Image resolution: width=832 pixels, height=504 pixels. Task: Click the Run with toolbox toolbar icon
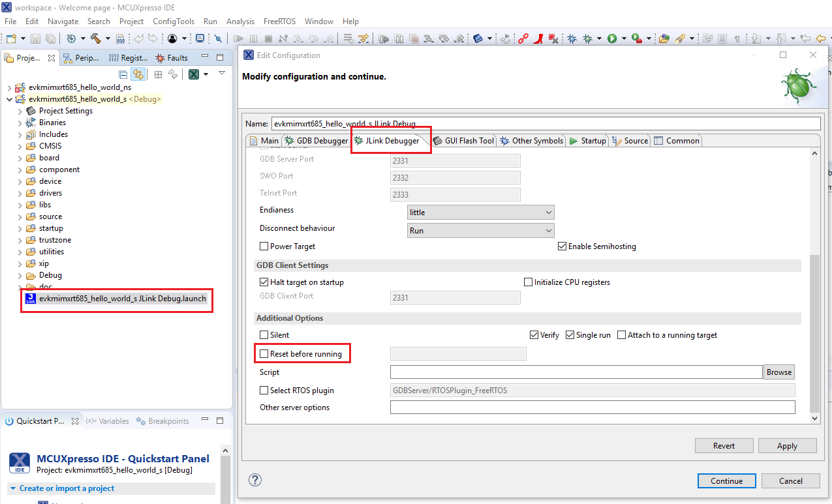click(x=637, y=38)
